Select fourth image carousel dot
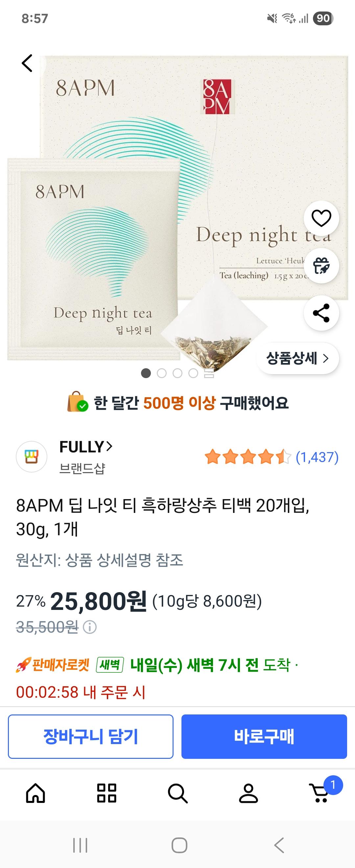 coord(193,373)
